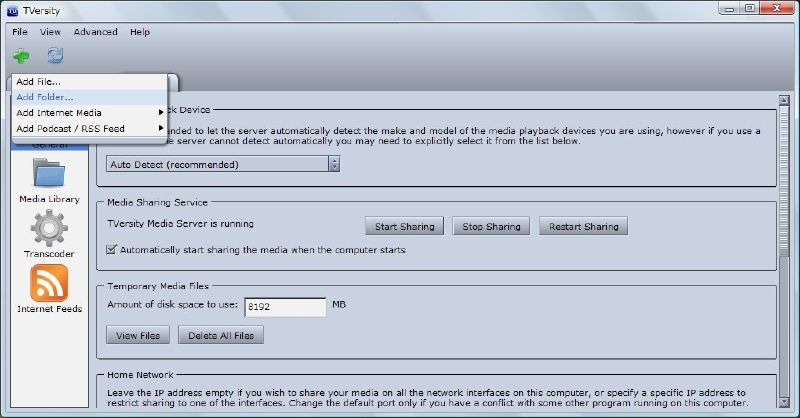Click the green plus Add icon

coord(21,56)
